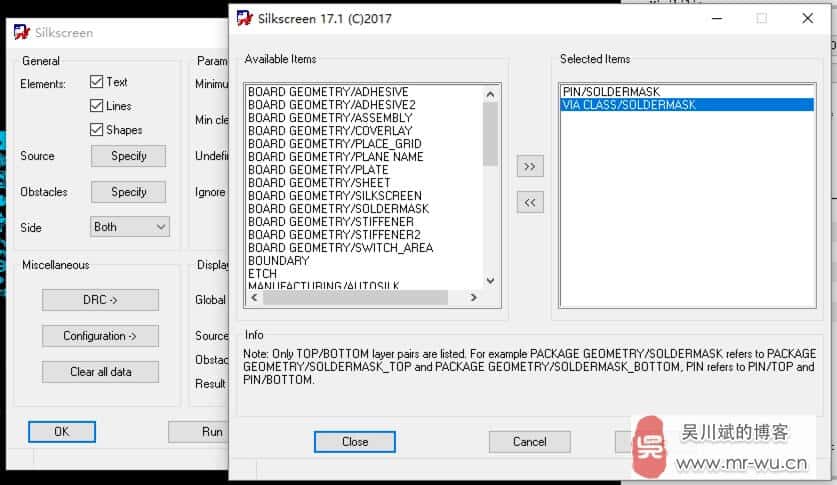Click horizontal scrollbar left arrow

click(x=255, y=297)
